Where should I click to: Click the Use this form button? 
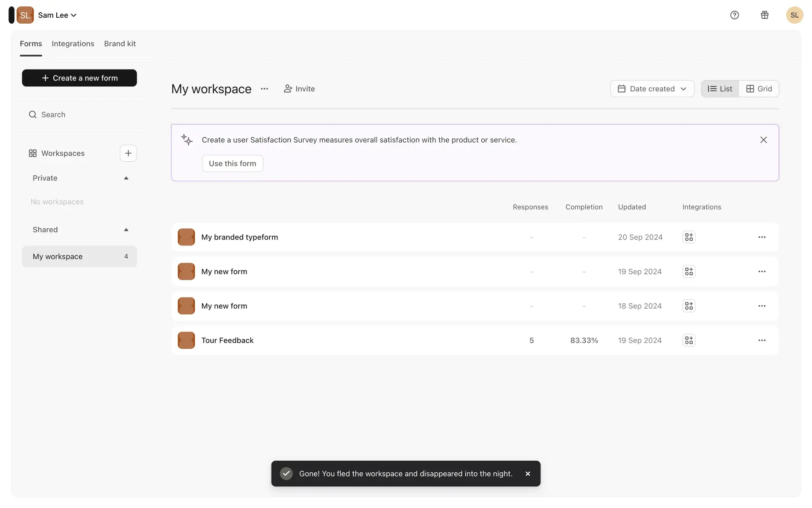[232, 163]
